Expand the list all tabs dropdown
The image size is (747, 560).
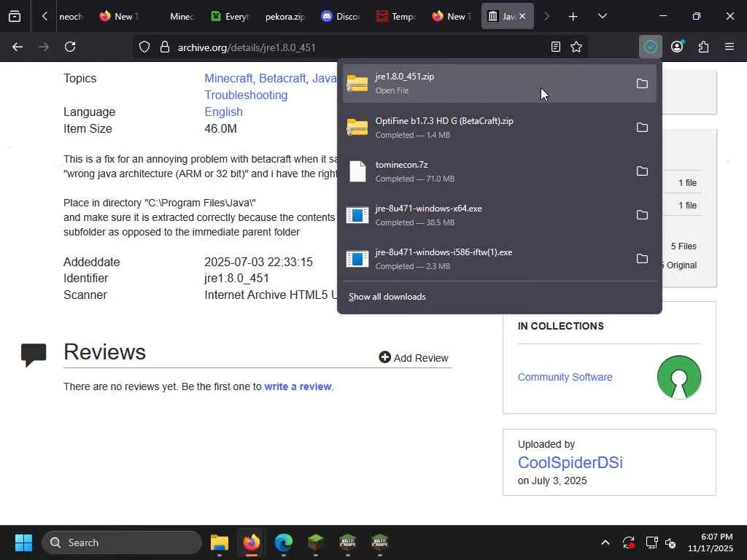[602, 17]
